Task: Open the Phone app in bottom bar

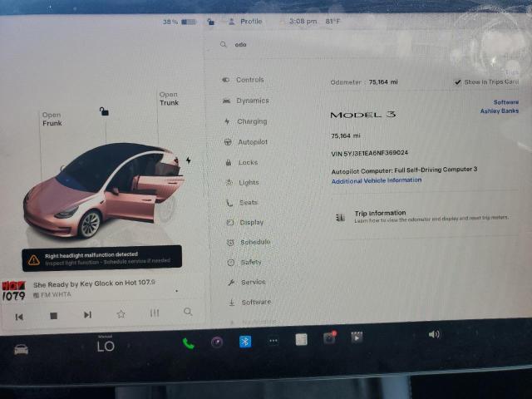Action: coord(188,342)
